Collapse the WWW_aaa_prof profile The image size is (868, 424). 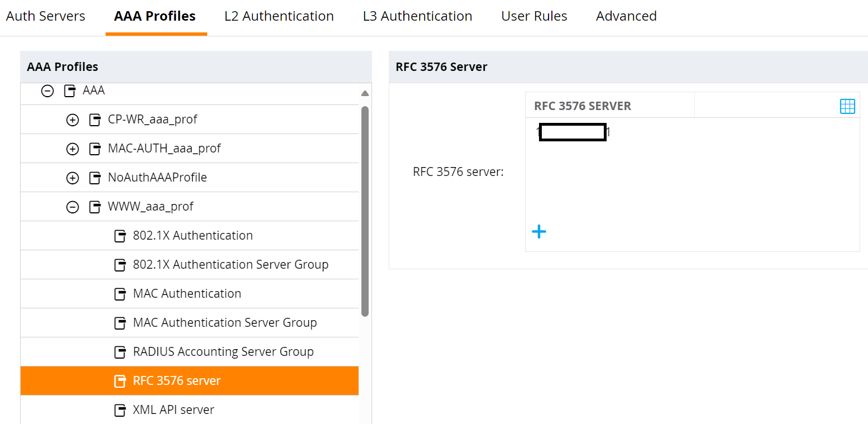pos(73,207)
